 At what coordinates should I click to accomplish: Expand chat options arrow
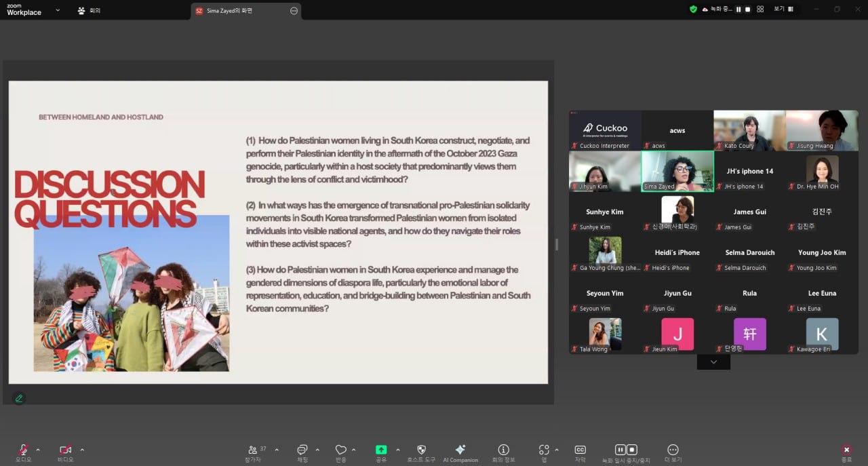[x=317, y=450]
